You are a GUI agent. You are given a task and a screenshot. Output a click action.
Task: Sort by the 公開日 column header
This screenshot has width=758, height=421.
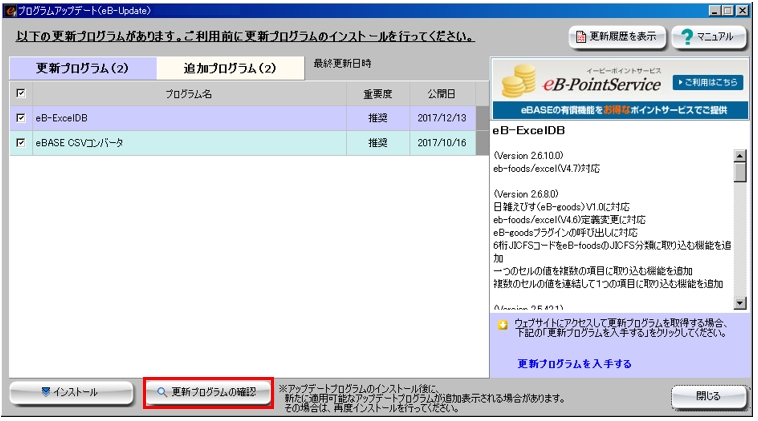tap(442, 94)
